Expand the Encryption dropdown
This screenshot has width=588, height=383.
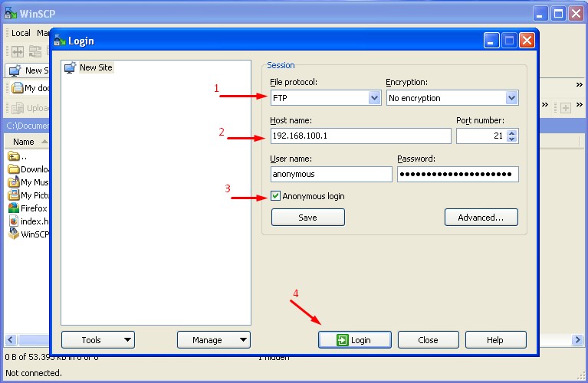(x=511, y=98)
